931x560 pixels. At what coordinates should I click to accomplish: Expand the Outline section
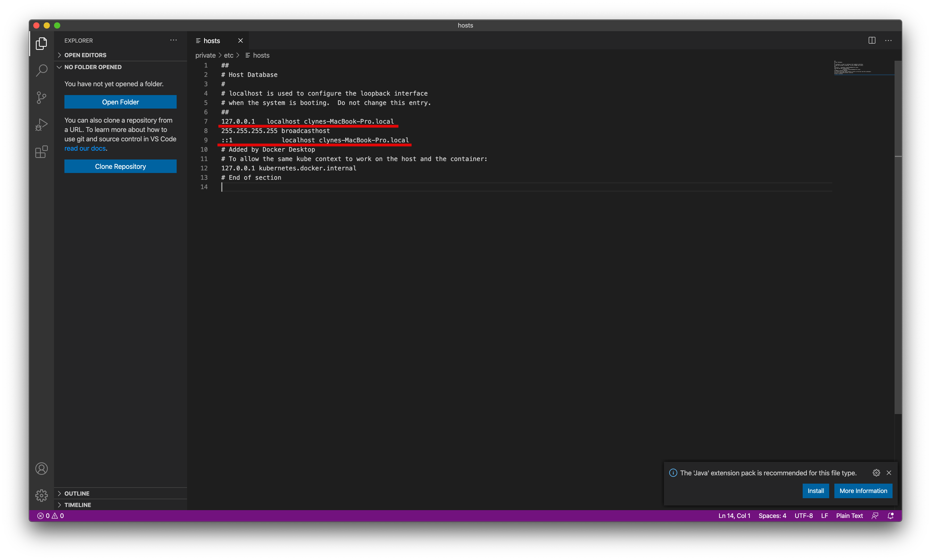click(x=77, y=494)
